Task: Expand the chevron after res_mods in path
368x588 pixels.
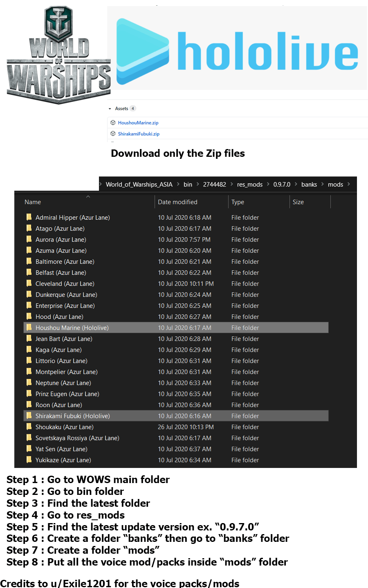Action: click(268, 184)
